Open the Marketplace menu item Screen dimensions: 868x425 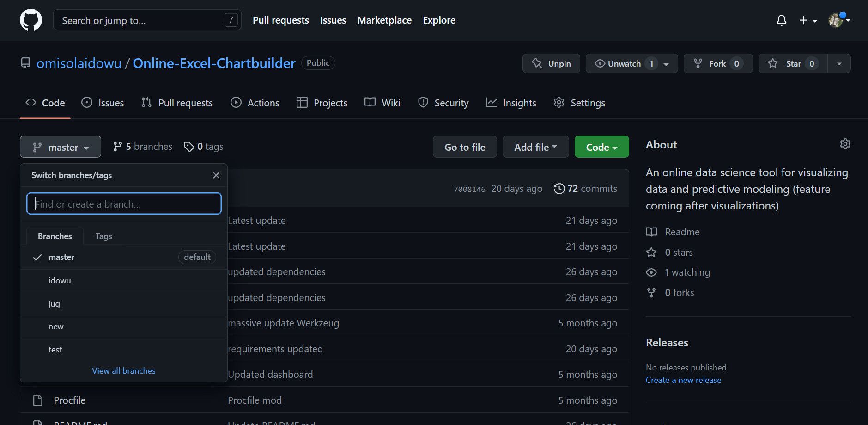[384, 20]
